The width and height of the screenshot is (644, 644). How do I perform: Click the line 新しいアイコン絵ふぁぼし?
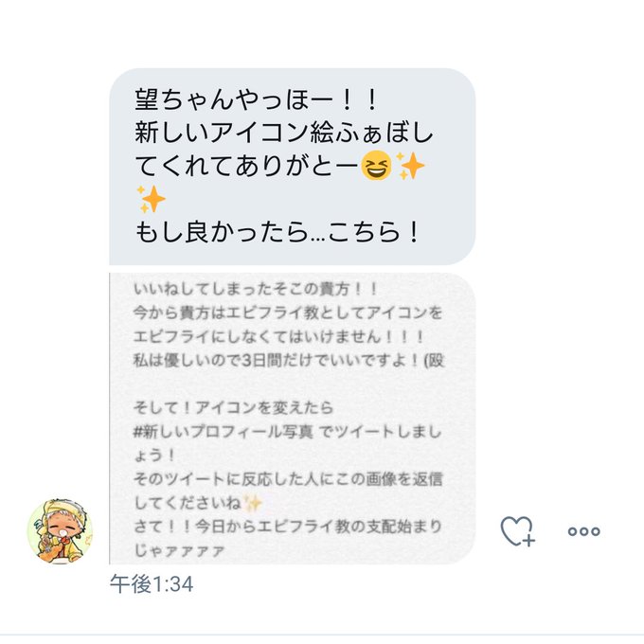[x=284, y=133]
